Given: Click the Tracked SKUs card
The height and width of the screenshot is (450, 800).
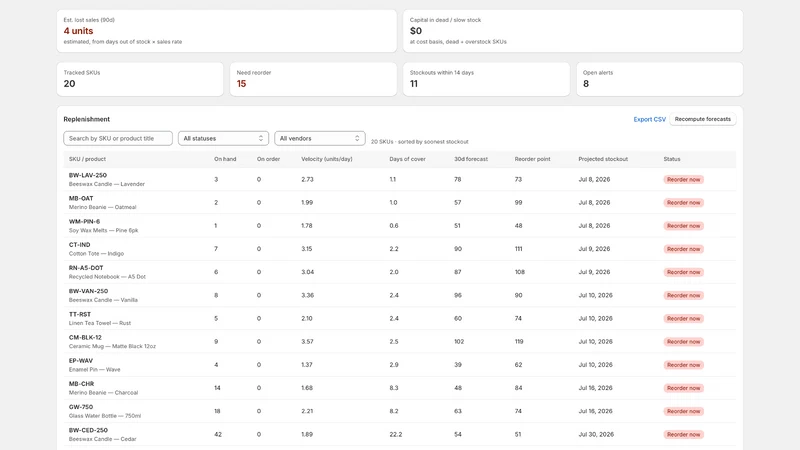Looking at the screenshot, I should [x=140, y=79].
